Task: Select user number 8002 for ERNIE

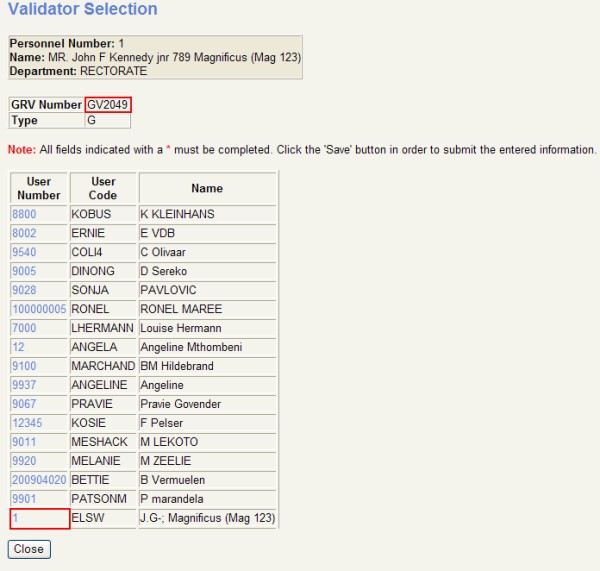Action: tap(24, 233)
